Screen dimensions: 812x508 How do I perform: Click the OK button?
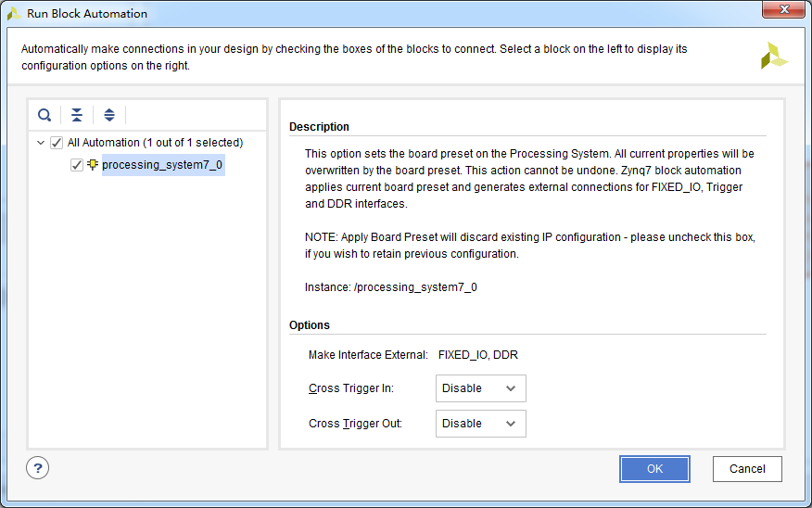click(654, 469)
